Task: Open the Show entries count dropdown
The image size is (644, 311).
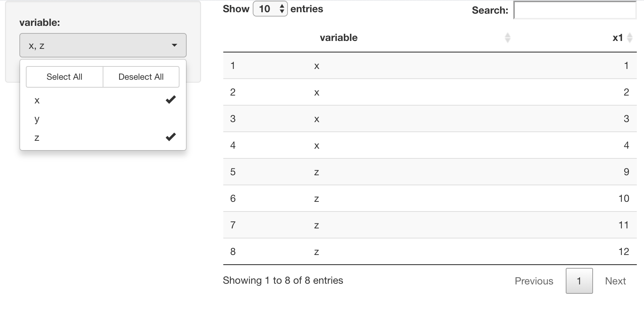Action: [270, 9]
